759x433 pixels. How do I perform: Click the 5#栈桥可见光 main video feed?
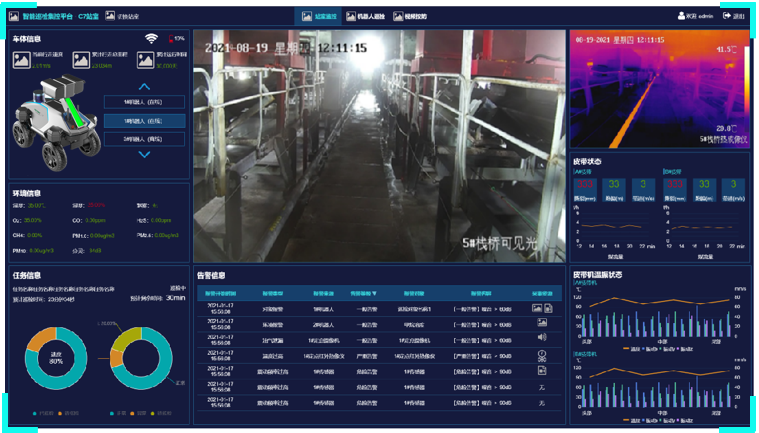pyautogui.click(x=380, y=146)
